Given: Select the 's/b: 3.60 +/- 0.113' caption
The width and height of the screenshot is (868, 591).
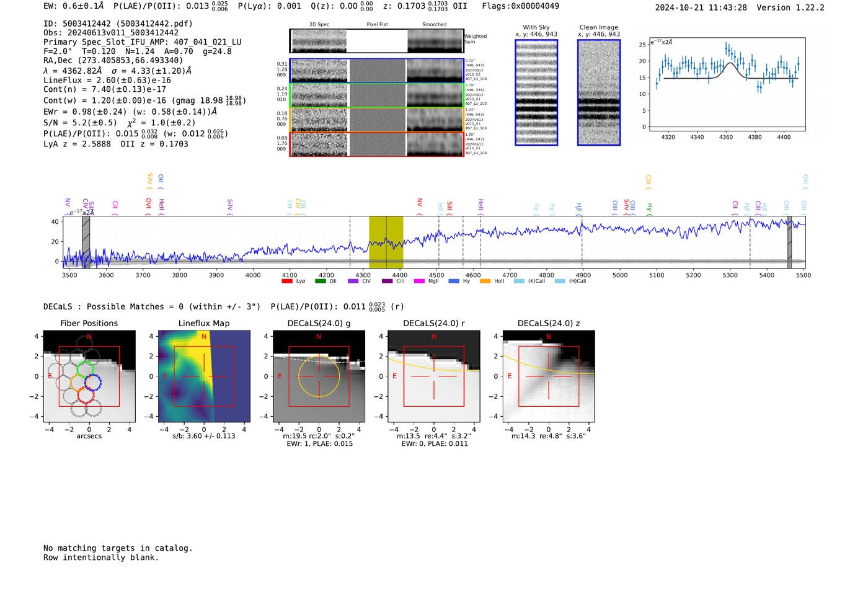Looking at the screenshot, I should [204, 436].
